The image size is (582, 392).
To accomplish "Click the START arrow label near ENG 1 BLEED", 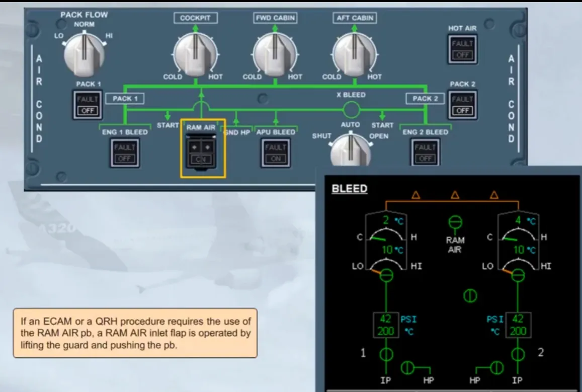I will 168,125.
